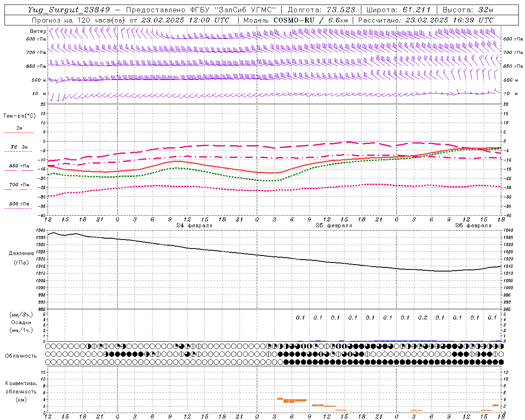This screenshot has width=525, height=420.
Task: Click the longitude value Долгота: 73.523
Action: click(322, 10)
